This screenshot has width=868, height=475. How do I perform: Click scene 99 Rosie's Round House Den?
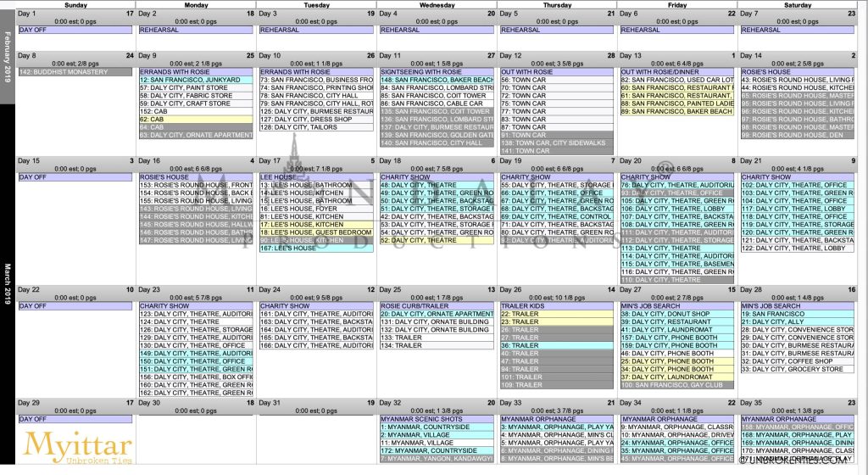tap(798, 135)
